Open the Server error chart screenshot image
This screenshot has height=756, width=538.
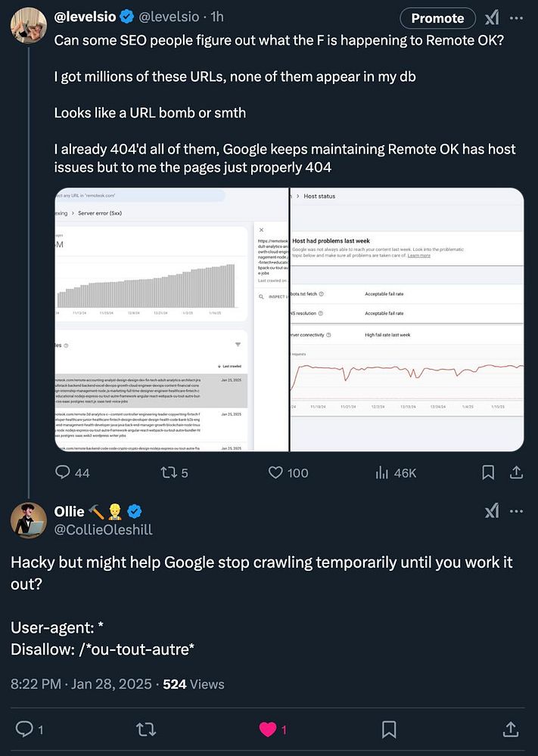(171, 320)
